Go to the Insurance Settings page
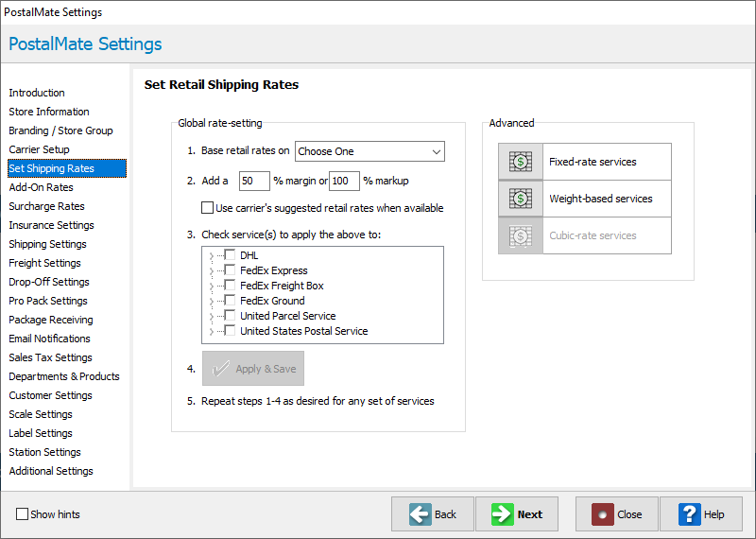The height and width of the screenshot is (539, 756). [x=51, y=225]
